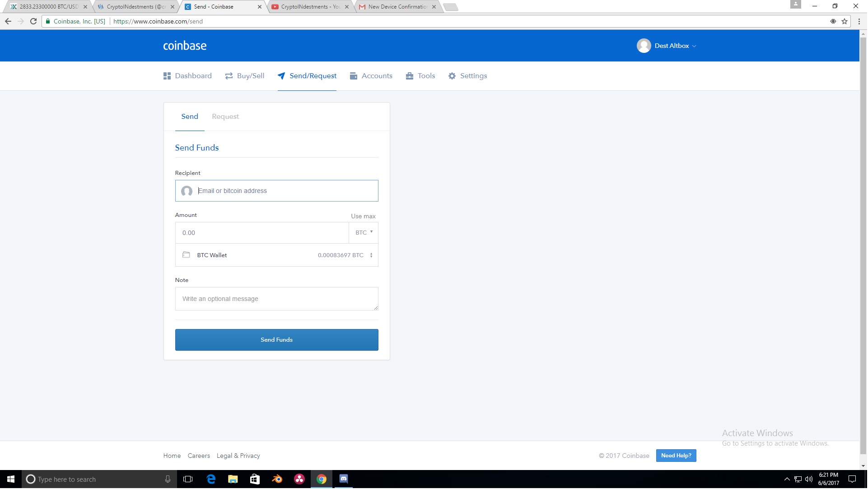Switch to the Request tab

(225, 117)
